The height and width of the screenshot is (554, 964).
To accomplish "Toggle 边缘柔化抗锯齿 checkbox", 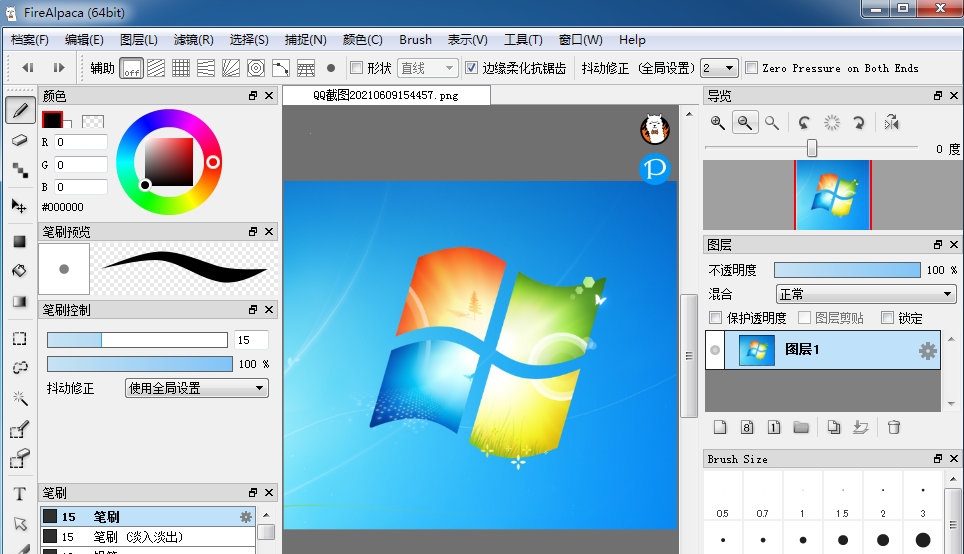I will [x=473, y=68].
